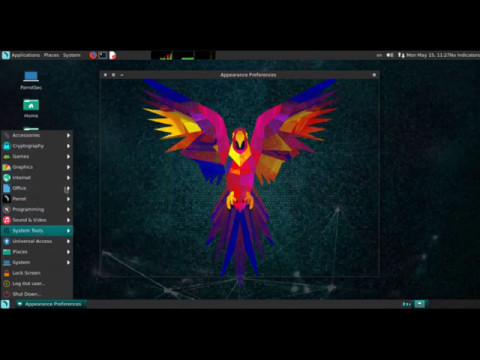Switch workspace using bottom panel switcher
The height and width of the screenshot is (360, 480).
point(419,304)
